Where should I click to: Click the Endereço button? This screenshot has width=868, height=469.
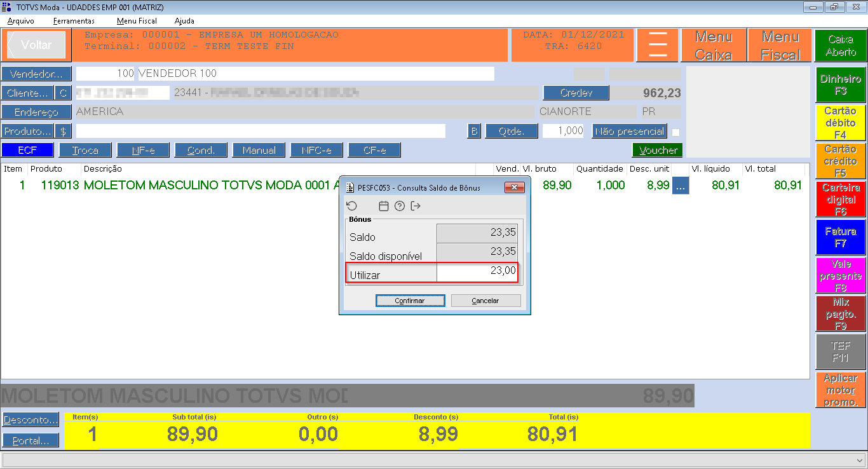(x=36, y=112)
